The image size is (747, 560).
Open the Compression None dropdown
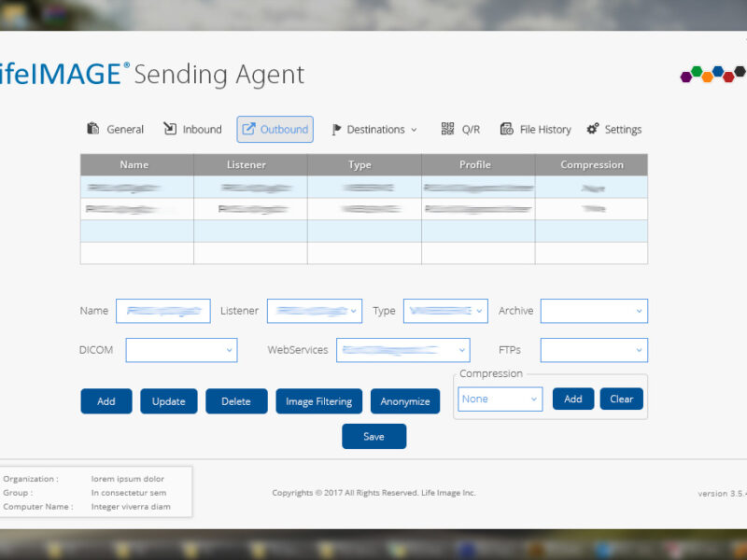500,399
